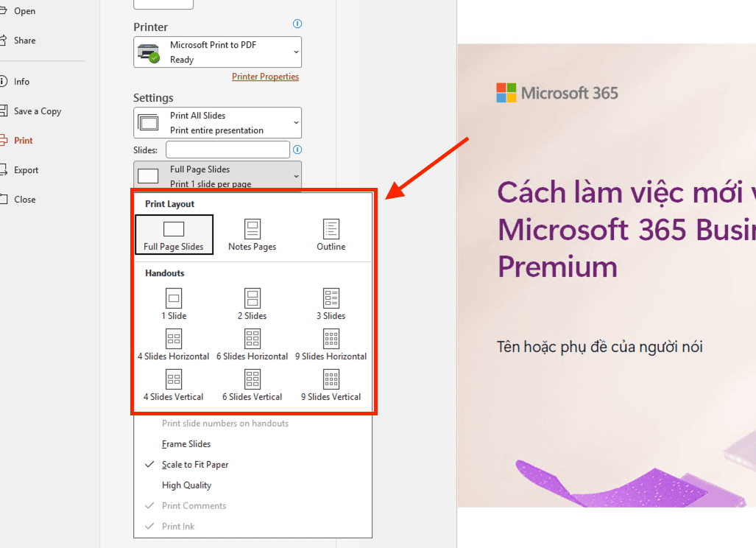Image resolution: width=756 pixels, height=548 pixels.
Task: Toggle Scale to Fit Paper option
Action: pos(252,465)
